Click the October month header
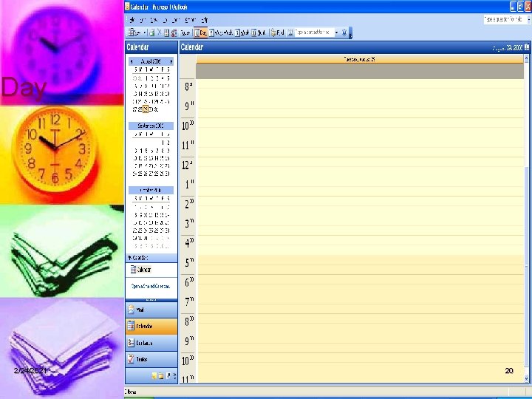Screen dimensions: 532x399 [151, 191]
